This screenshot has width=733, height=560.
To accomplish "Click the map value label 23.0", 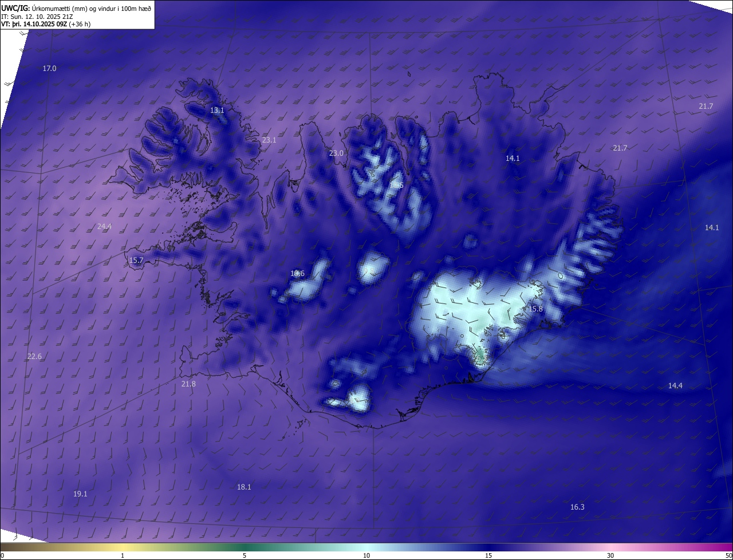I will (x=336, y=153).
